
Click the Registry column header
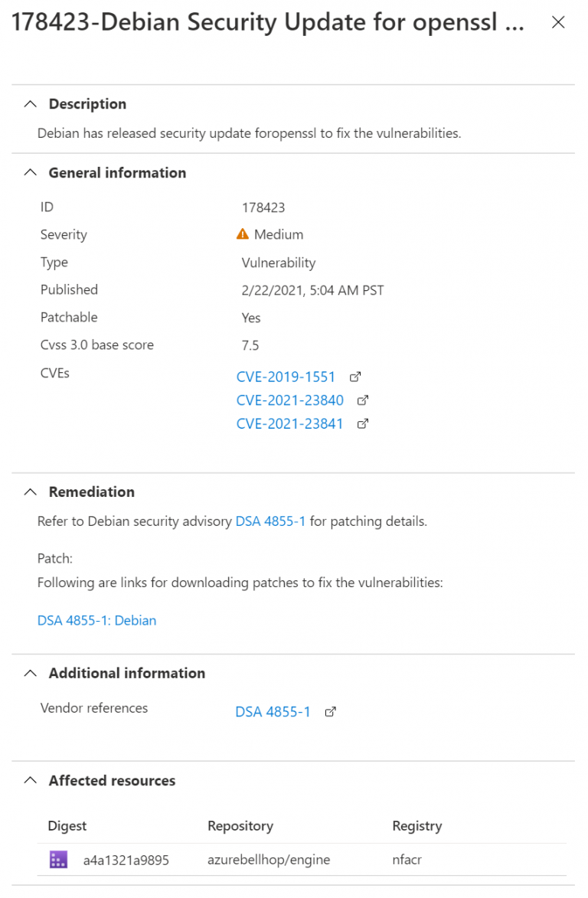(416, 825)
